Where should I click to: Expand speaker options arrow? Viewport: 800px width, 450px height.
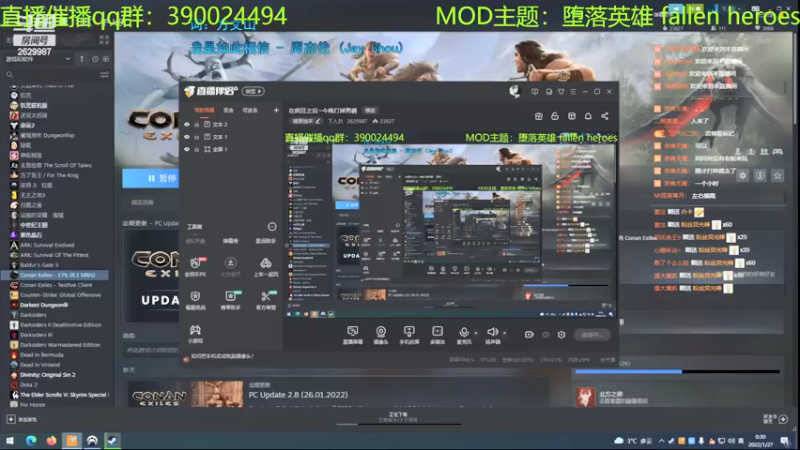pyautogui.click(x=505, y=333)
